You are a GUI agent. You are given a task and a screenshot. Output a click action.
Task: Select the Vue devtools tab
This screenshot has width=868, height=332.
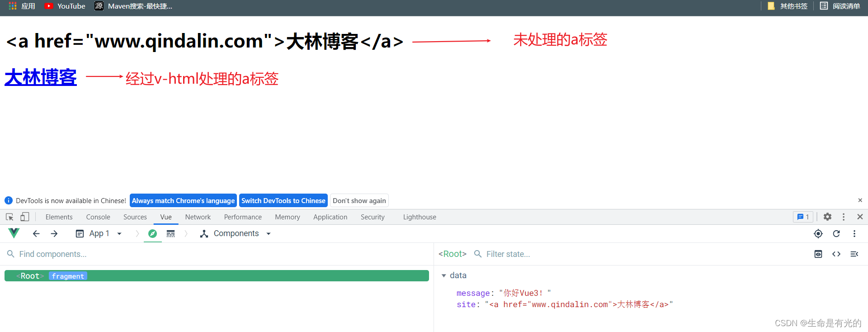(x=166, y=217)
